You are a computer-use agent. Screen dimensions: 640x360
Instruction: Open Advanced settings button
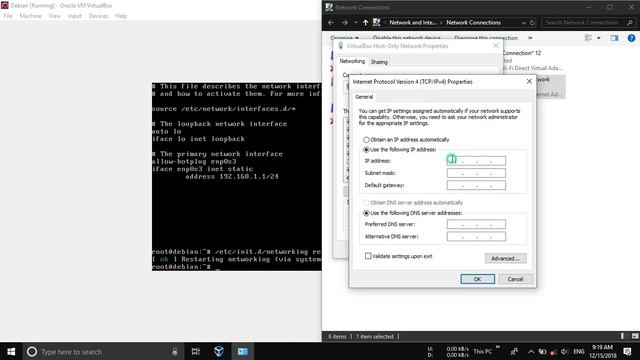[x=505, y=258]
